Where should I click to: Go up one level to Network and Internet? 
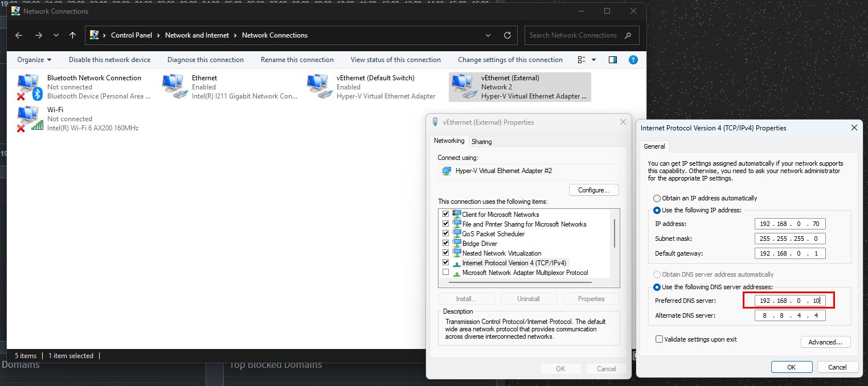[x=72, y=35]
